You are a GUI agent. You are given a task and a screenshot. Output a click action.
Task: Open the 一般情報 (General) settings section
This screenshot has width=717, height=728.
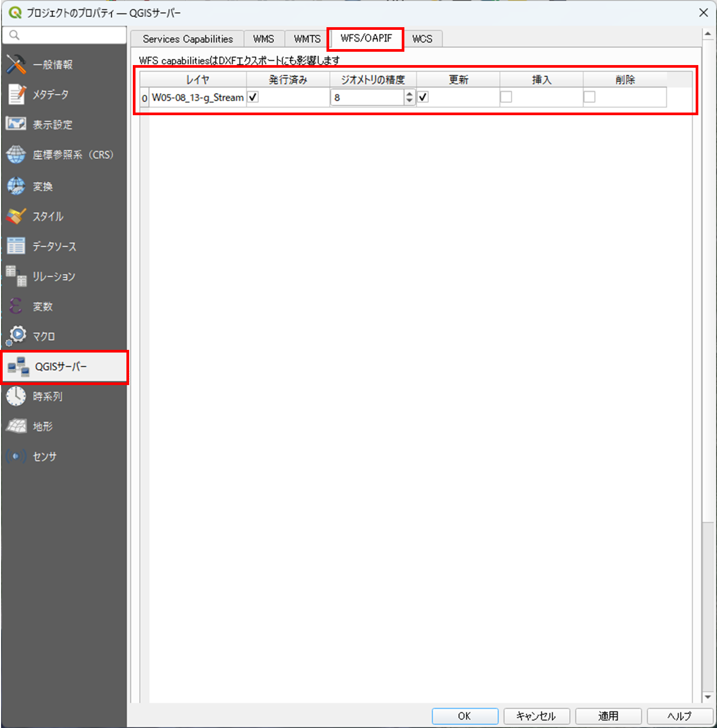[x=51, y=64]
